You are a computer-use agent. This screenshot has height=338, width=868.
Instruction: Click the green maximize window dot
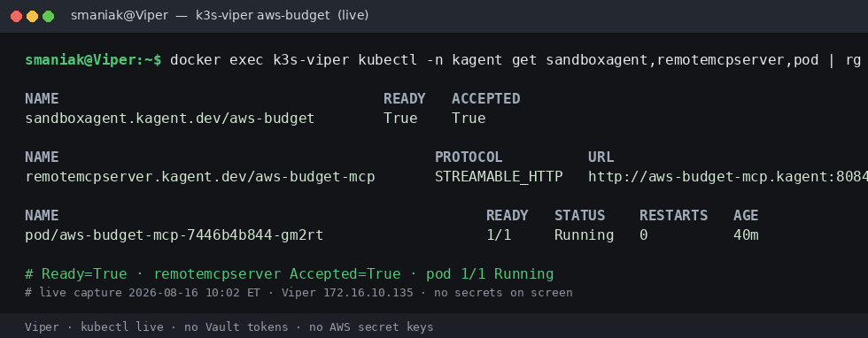pyautogui.click(x=49, y=16)
